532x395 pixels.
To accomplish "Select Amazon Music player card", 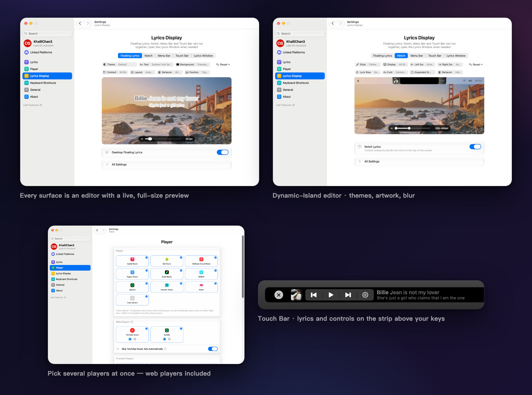I will pos(167,287).
